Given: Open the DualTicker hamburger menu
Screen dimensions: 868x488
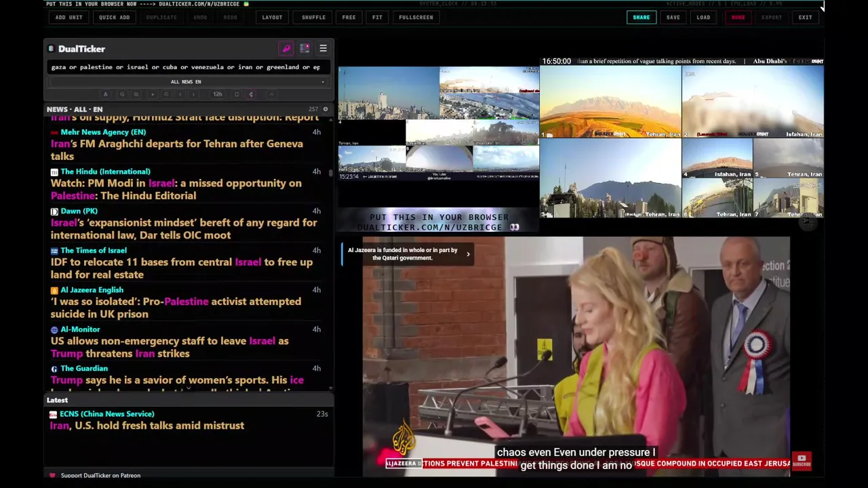Looking at the screenshot, I should (x=323, y=49).
